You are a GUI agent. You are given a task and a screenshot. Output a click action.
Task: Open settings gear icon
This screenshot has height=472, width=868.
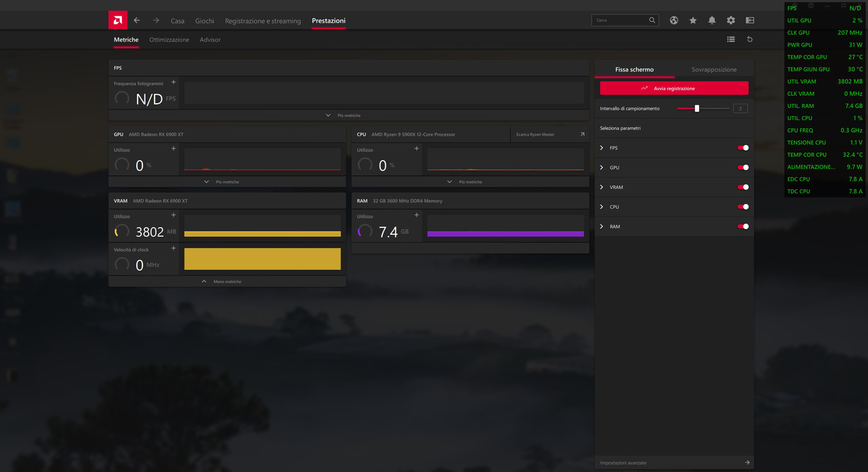731,20
